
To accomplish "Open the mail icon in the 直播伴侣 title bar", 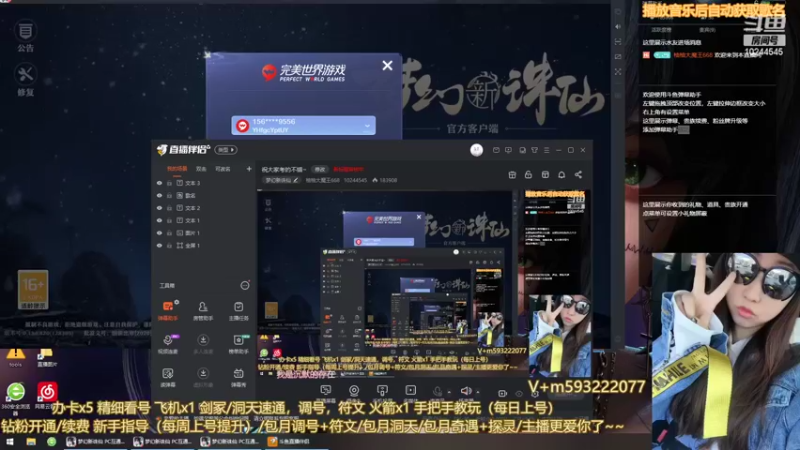I will point(496,150).
